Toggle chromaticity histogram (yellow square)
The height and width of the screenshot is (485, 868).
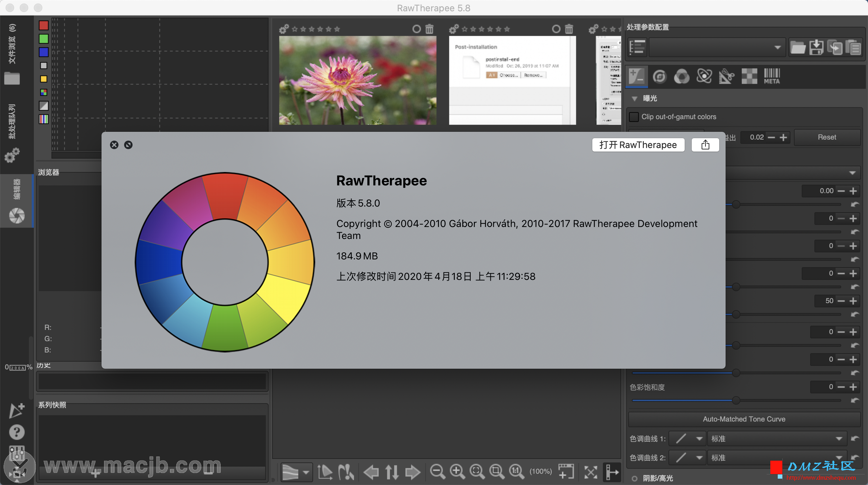[x=44, y=79]
